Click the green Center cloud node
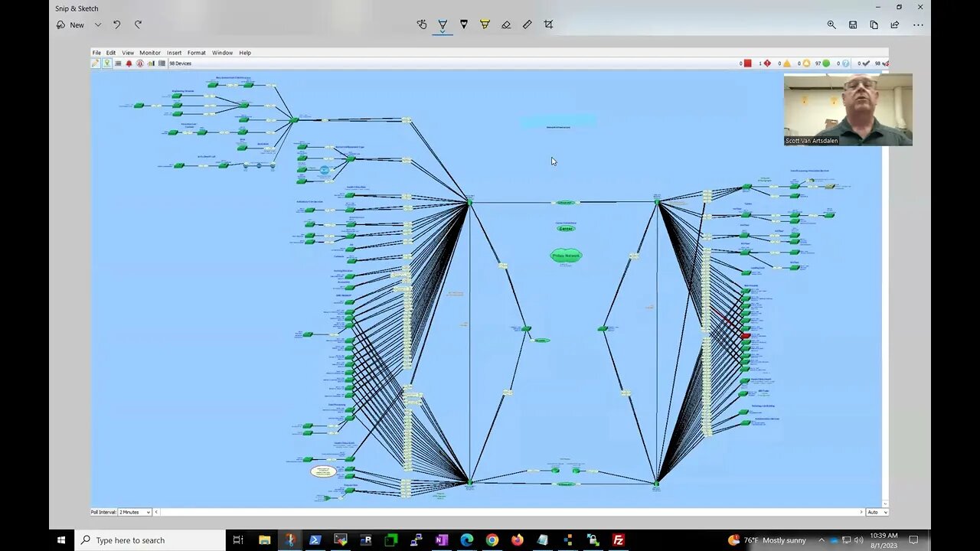This screenshot has width=980, height=551. click(566, 228)
